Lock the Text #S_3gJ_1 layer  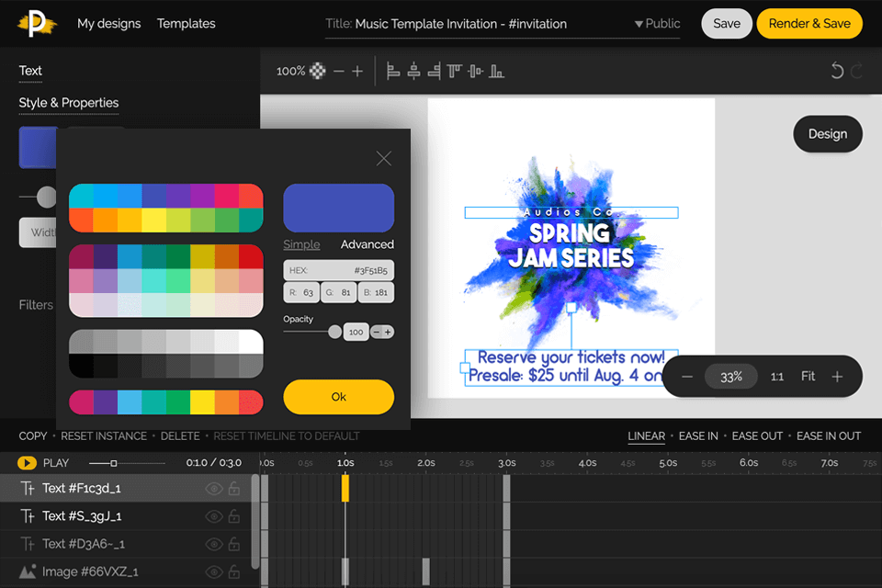(234, 516)
